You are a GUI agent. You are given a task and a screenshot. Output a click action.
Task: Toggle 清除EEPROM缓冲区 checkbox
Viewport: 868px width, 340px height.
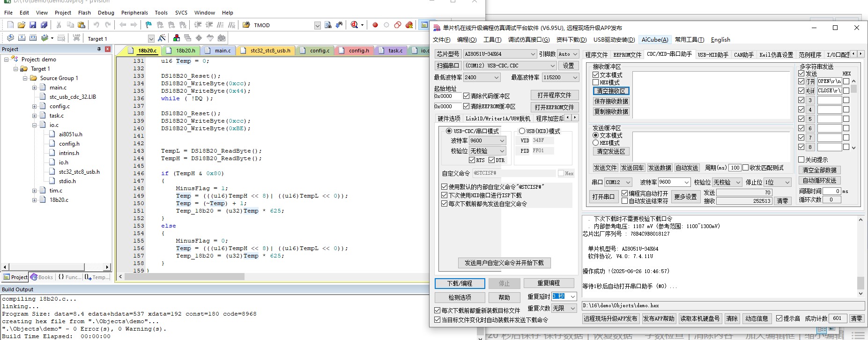[x=466, y=106]
